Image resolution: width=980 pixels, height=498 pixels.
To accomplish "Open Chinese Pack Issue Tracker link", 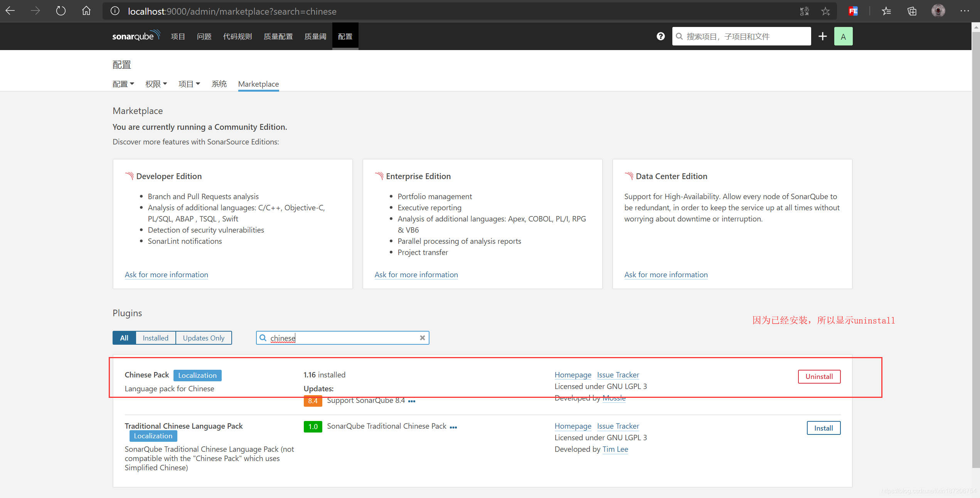I will (618, 375).
